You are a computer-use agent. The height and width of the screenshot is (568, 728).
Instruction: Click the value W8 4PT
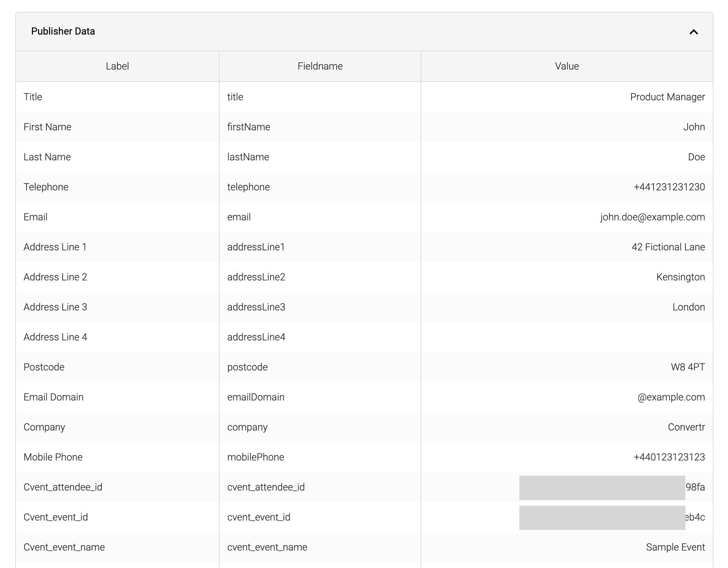tap(688, 367)
